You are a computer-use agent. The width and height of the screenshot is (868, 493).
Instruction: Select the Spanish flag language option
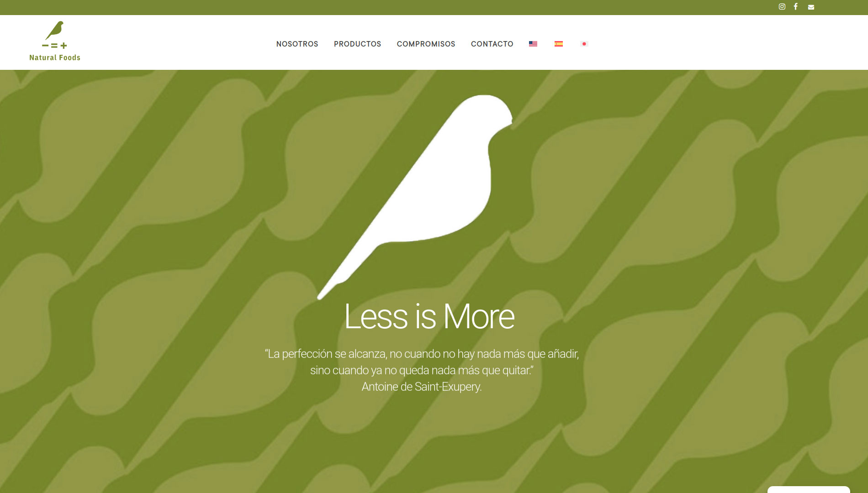click(x=559, y=44)
